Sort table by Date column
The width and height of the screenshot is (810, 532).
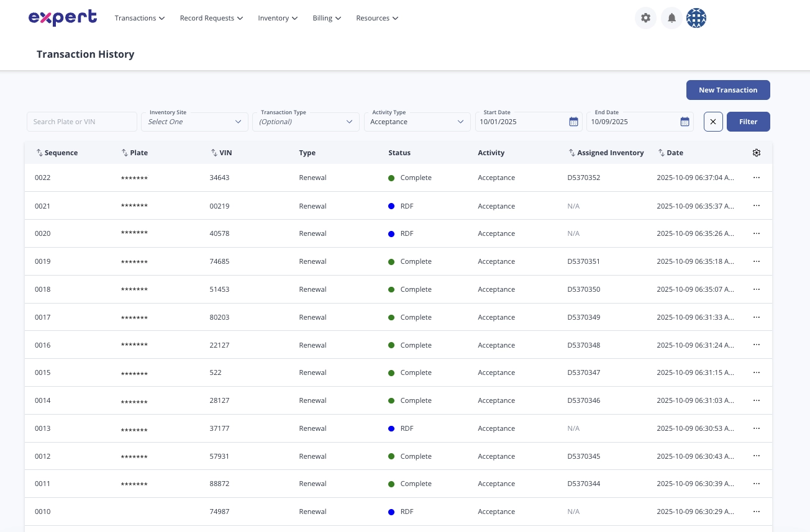pyautogui.click(x=671, y=153)
